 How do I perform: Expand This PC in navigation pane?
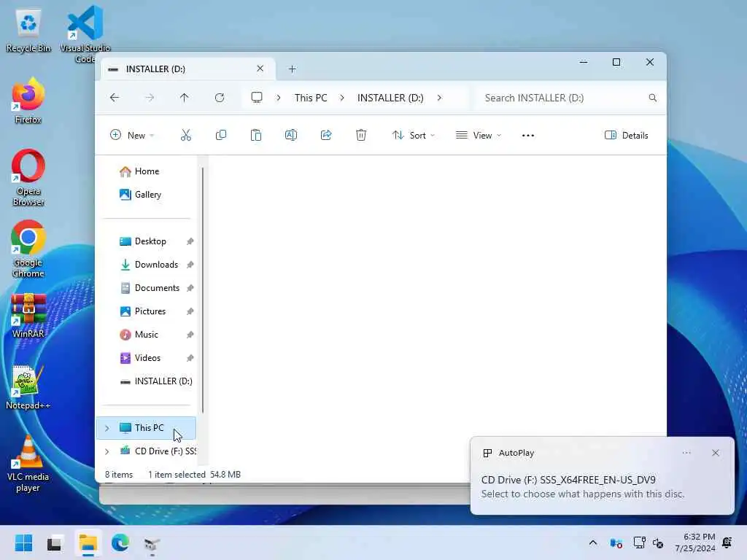pos(107,428)
